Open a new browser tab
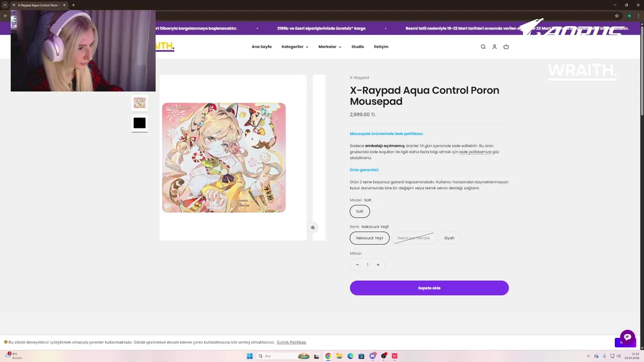The height and width of the screenshot is (362, 644). pos(73,5)
